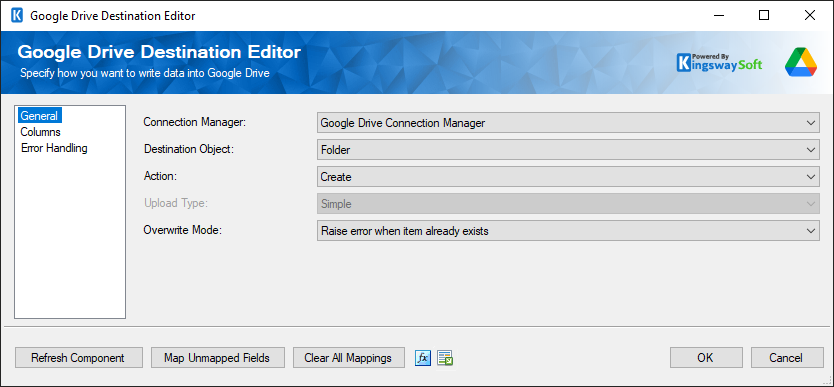Click the Refresh Component button
Image resolution: width=834 pixels, height=387 pixels.
click(x=79, y=358)
